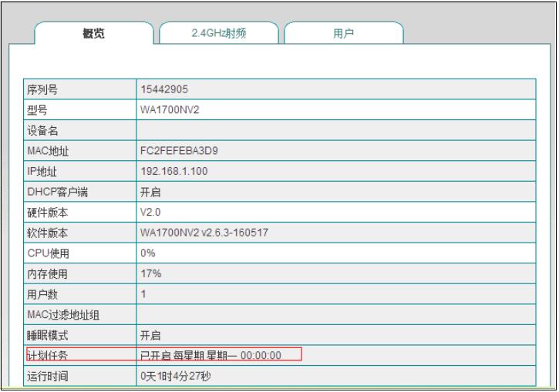559x392 pixels.
Task: Select software version WA1700NV2 v2.6.3-160517
Action: (204, 233)
